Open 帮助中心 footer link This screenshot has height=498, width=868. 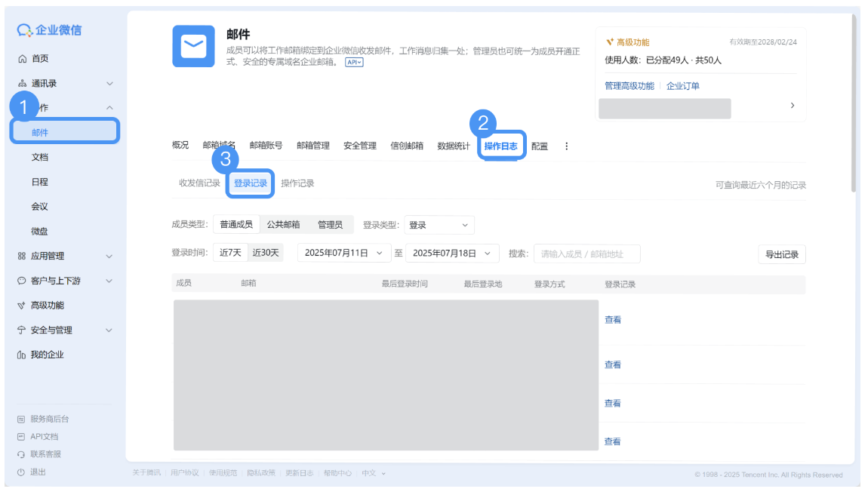[x=337, y=473]
